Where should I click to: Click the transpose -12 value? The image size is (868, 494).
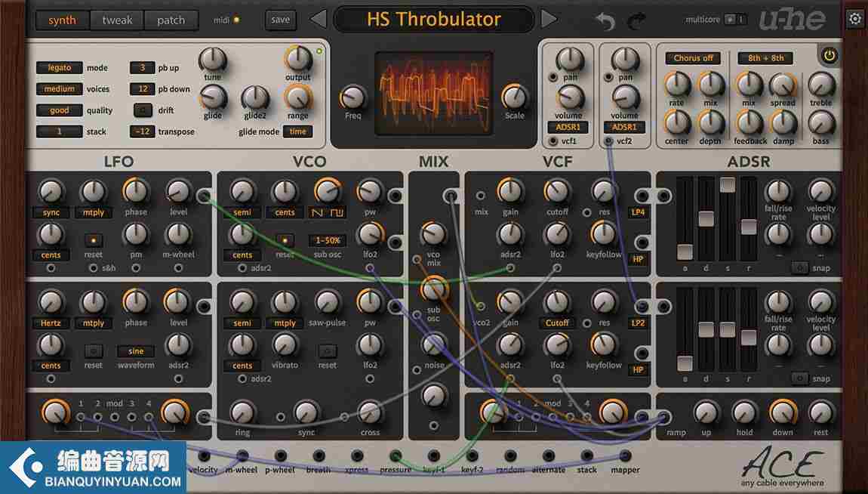(x=143, y=131)
